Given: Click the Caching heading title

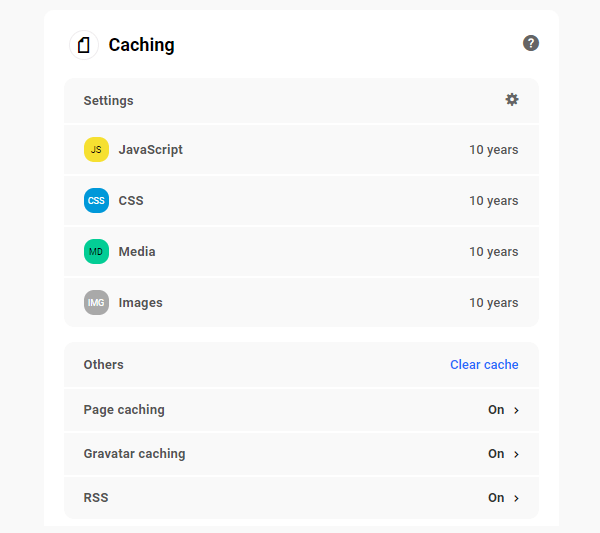Looking at the screenshot, I should point(141,45).
